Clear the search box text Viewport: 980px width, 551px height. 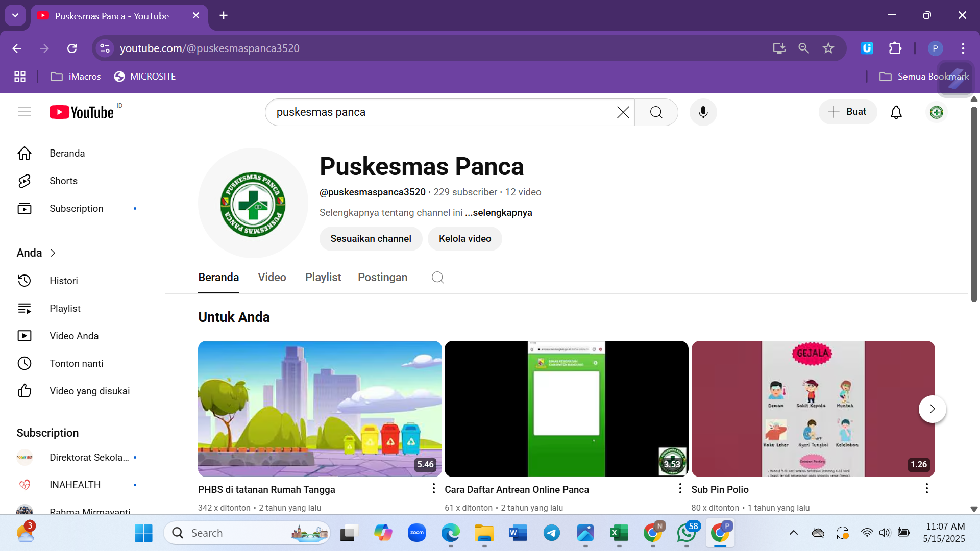click(623, 112)
